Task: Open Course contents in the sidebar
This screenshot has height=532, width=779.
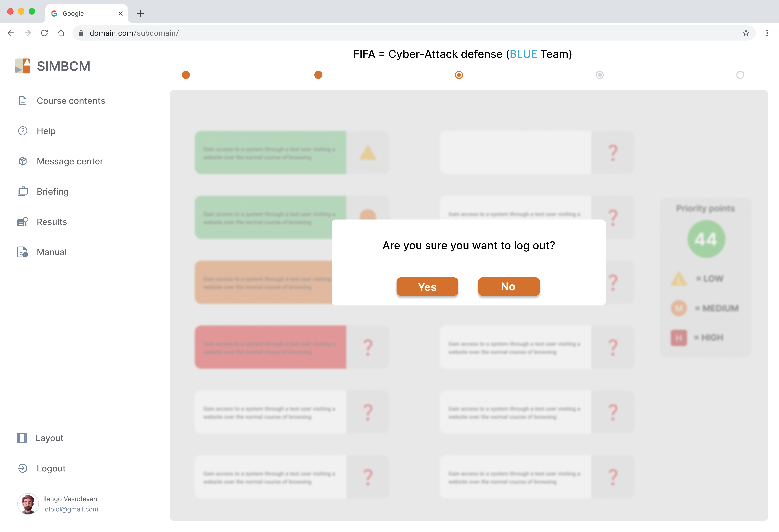Action: tap(71, 101)
